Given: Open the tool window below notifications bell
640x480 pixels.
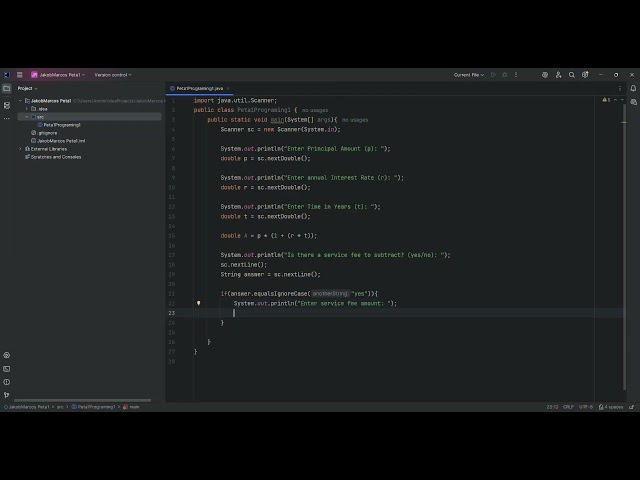Looking at the screenshot, I should (633, 102).
